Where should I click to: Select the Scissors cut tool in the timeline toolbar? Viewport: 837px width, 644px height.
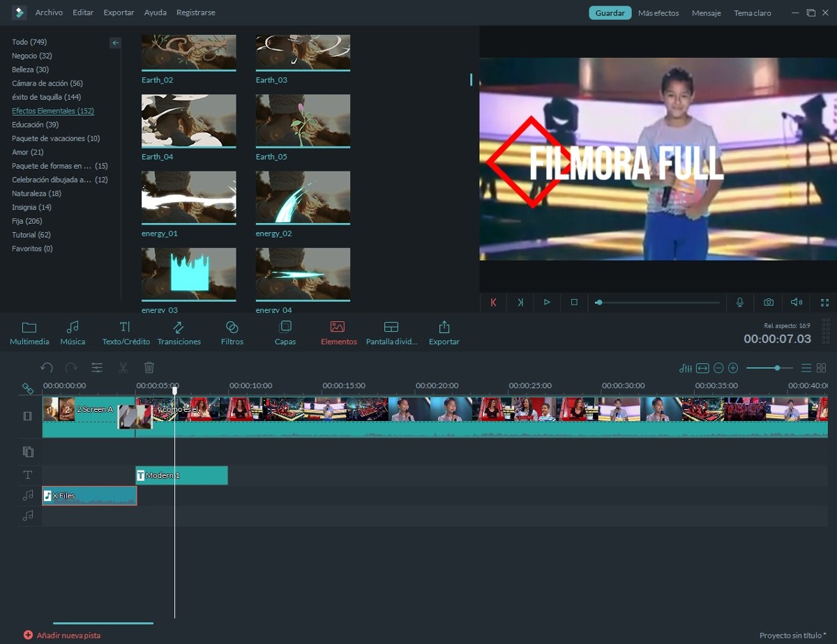click(x=123, y=367)
